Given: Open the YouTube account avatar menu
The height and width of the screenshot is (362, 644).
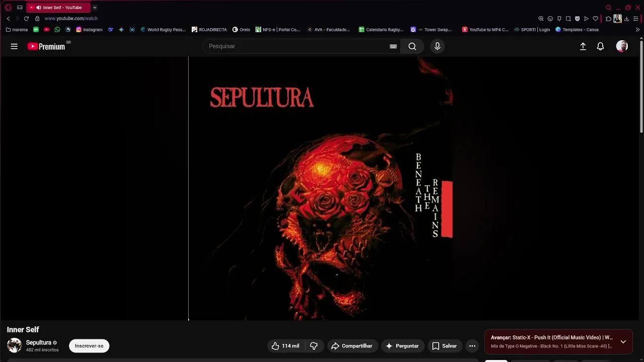Looking at the screenshot, I should (622, 46).
